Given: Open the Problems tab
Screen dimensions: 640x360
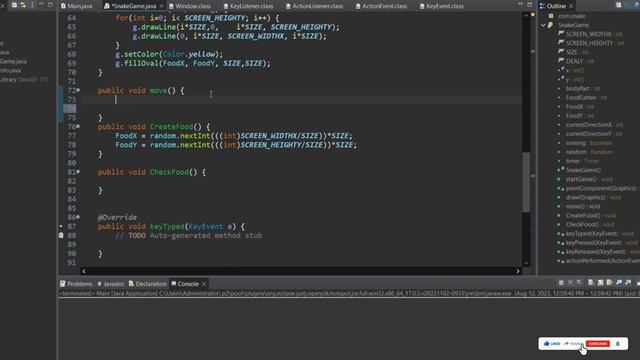Looking at the screenshot, I should tap(76, 284).
